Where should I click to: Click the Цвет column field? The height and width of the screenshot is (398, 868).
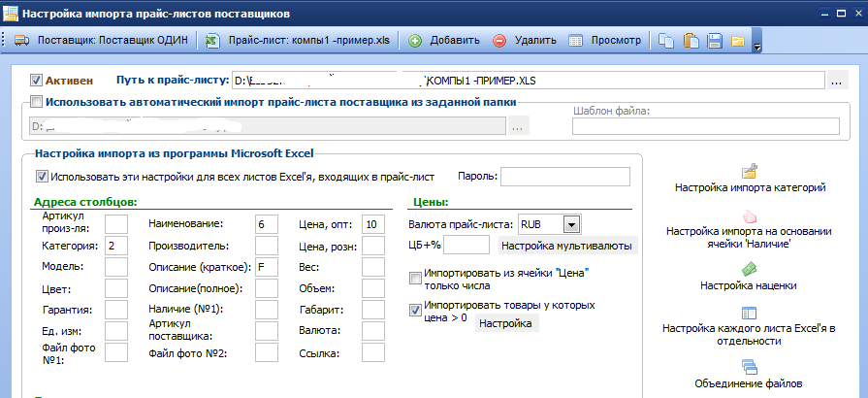pyautogui.click(x=116, y=288)
